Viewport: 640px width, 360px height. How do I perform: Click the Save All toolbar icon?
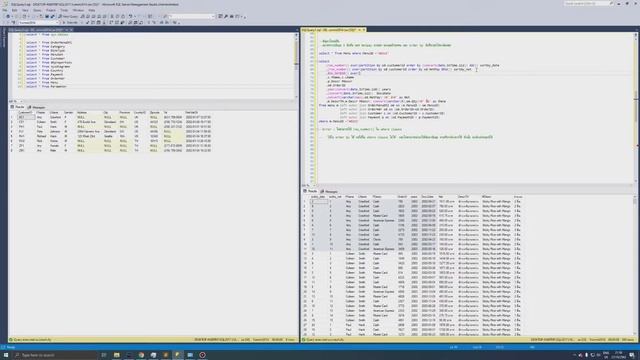coord(53,16)
